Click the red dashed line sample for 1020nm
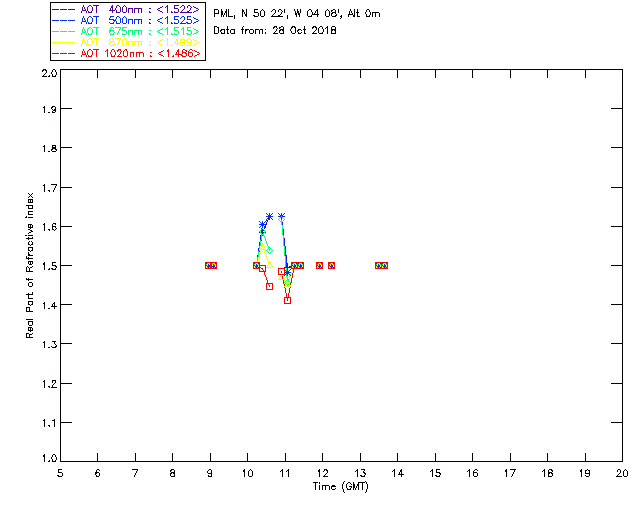This screenshot has width=640, height=512. 64,53
